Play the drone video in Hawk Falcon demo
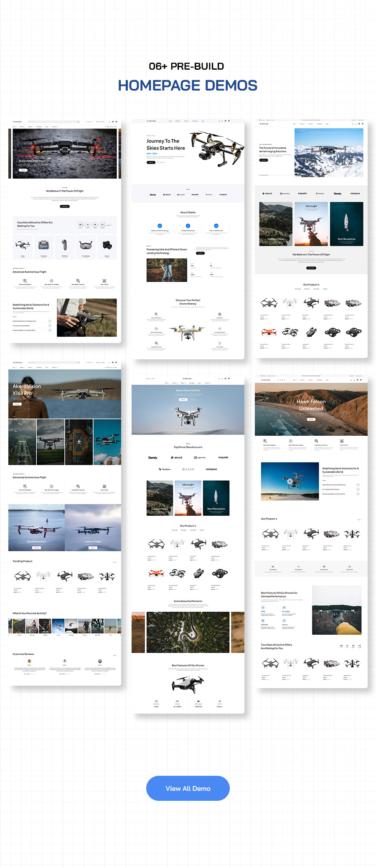376x868 pixels. tap(290, 481)
